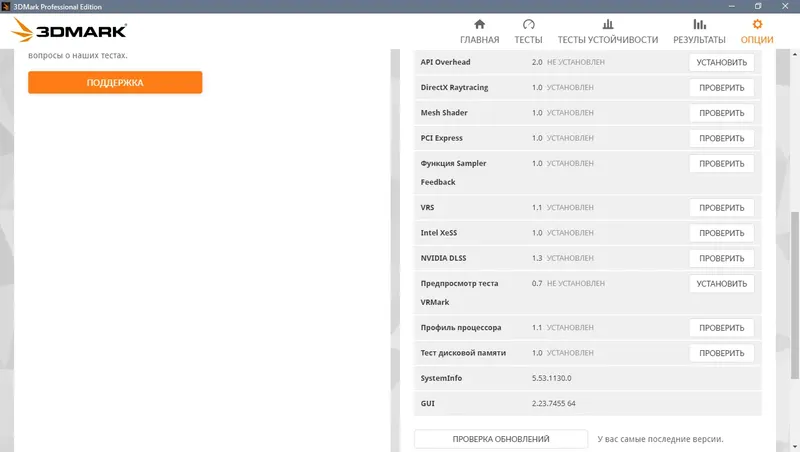Click the orange gear icon above ОПЦИИ
The width and height of the screenshot is (800, 452).
pyautogui.click(x=757, y=24)
